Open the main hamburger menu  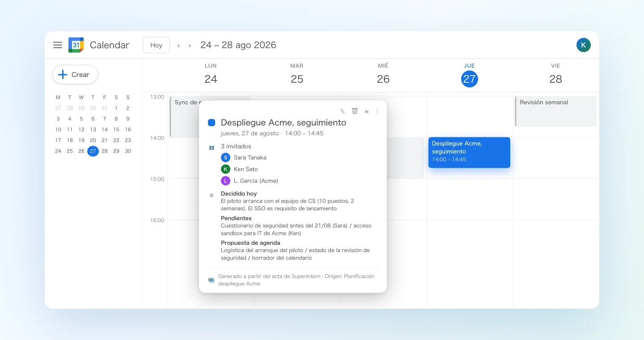pyautogui.click(x=57, y=45)
